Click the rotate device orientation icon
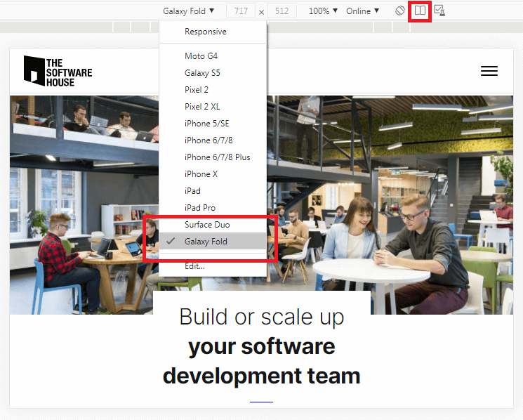523x420 pixels. coord(400,11)
